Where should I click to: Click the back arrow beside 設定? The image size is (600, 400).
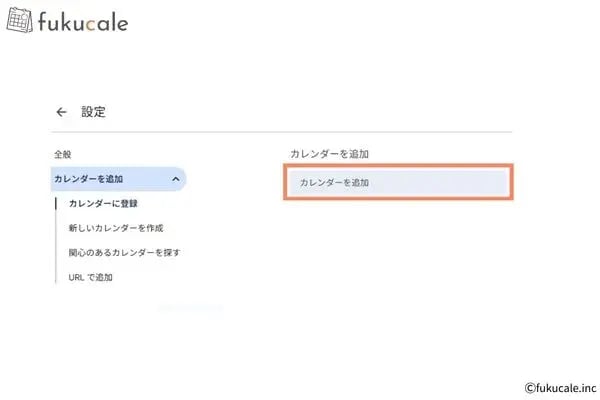pos(62,112)
